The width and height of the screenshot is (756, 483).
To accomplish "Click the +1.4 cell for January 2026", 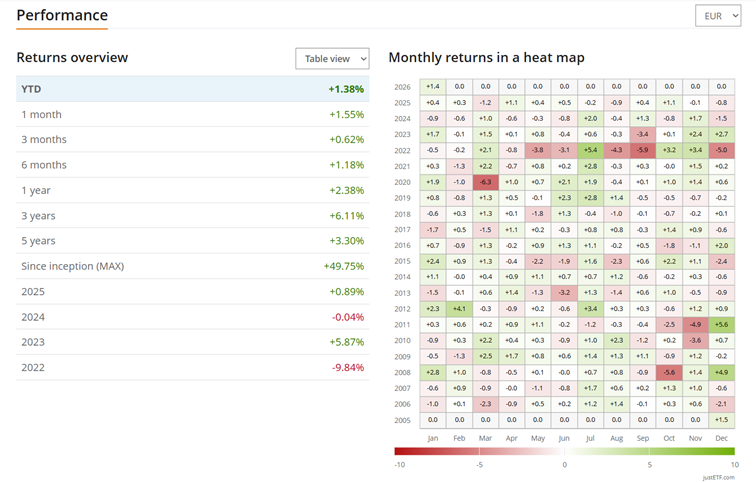I will tap(432, 87).
